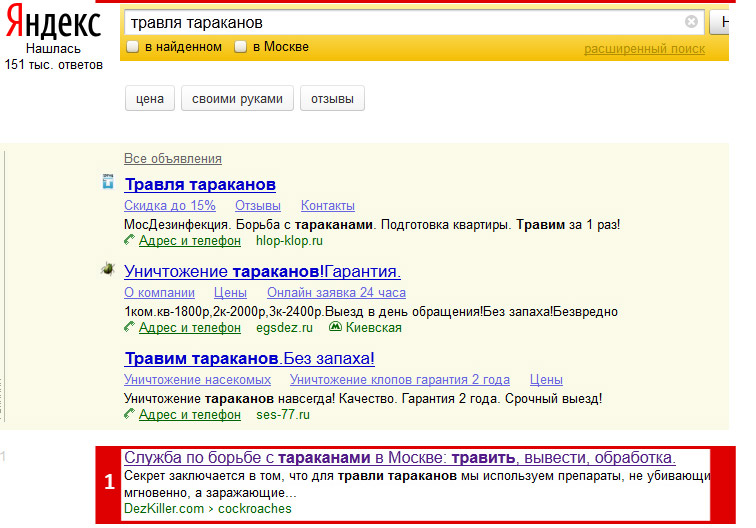The image size is (756, 528).
Task: Open 'Травим тараканов. Без запаха!' ad title
Action: (249, 358)
